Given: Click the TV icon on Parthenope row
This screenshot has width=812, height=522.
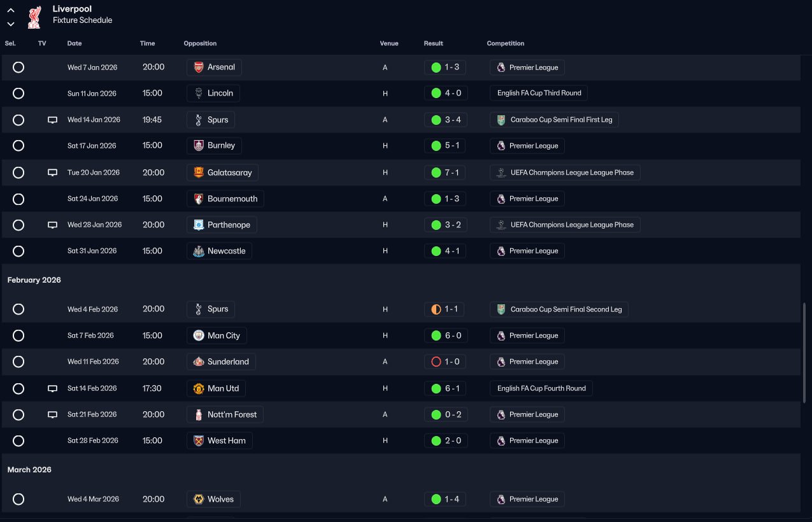Looking at the screenshot, I should click(53, 225).
